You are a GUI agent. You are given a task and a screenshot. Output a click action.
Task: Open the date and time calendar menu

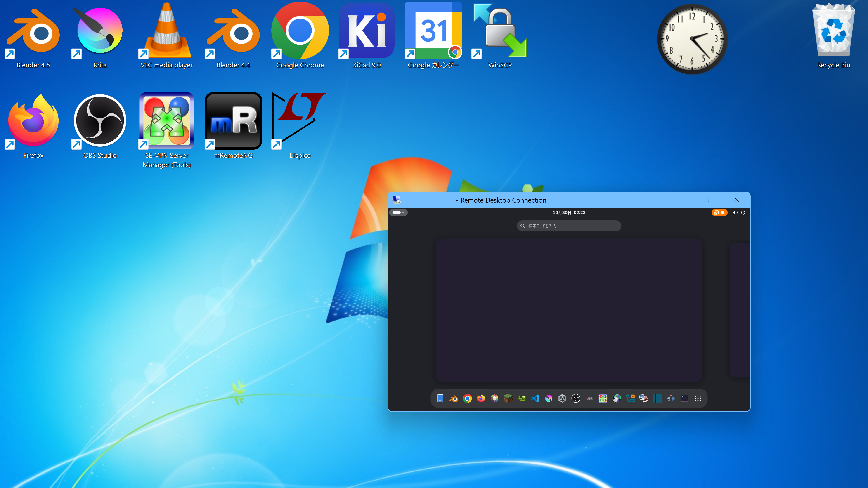pos(569,212)
